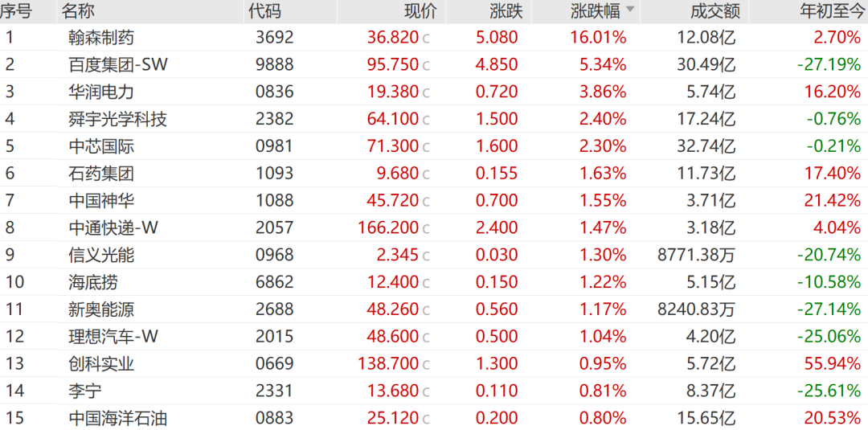Image resolution: width=868 pixels, height=430 pixels.
Task: Select the 华润电力 row
Action: 434,92
